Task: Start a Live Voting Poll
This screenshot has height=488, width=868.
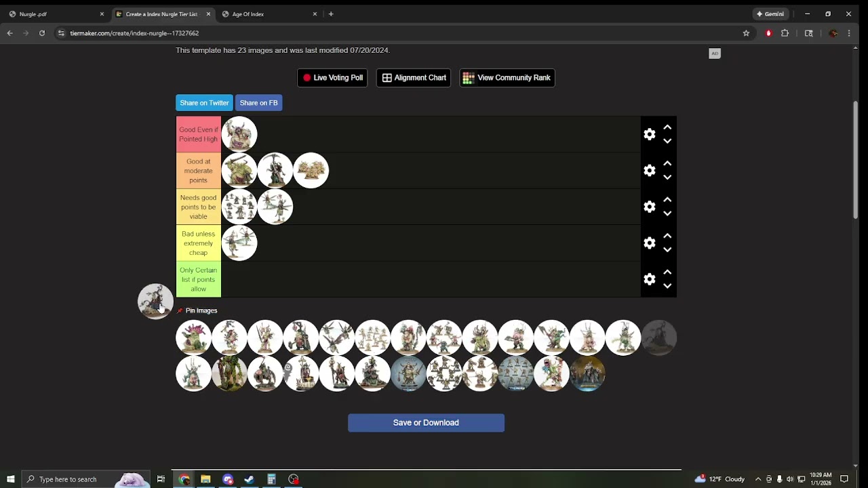Action: [332, 78]
